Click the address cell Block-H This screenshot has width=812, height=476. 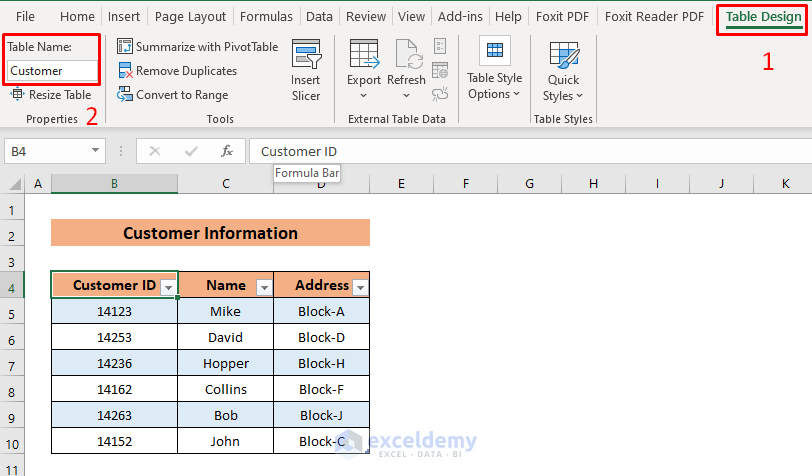coord(322,363)
